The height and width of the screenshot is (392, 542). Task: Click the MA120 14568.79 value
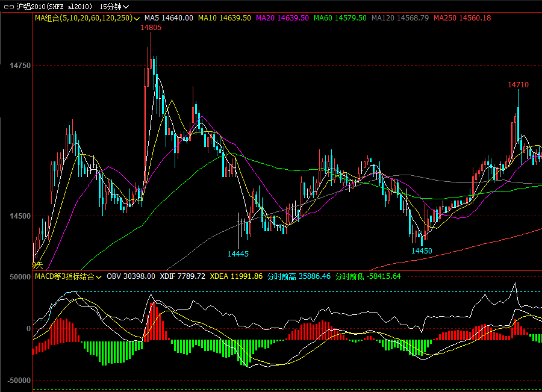(400, 18)
